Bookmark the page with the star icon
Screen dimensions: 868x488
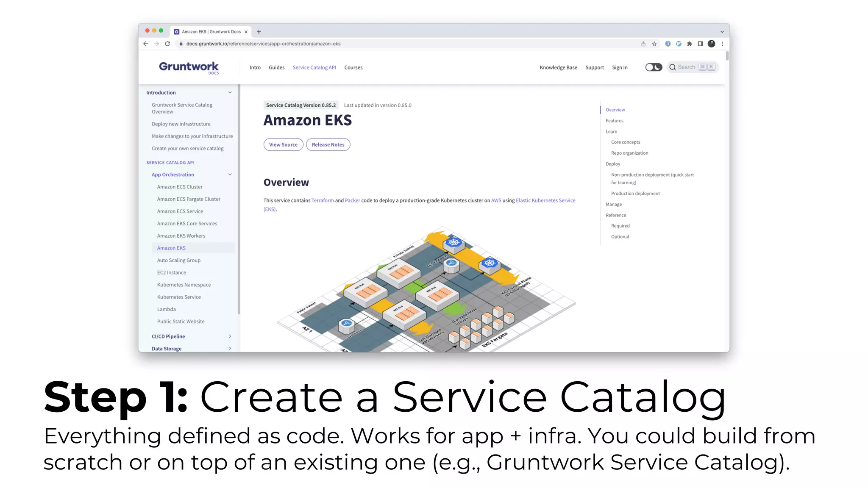point(654,44)
